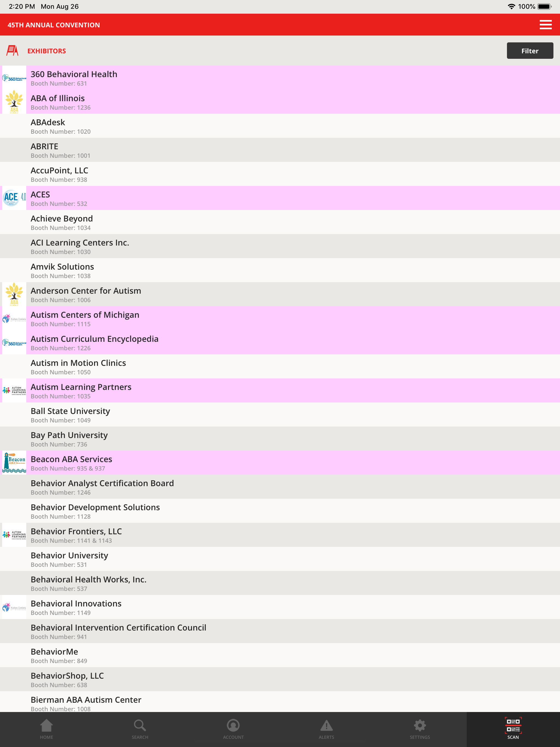Screen dimensions: 560x747
Task: Select ABA of Illinois exhibitor
Action: pyautogui.click(x=280, y=102)
